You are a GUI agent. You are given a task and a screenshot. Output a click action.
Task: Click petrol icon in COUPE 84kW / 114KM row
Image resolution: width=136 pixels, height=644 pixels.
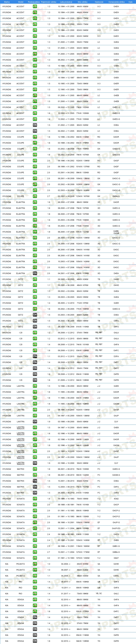(x=35, y=137)
